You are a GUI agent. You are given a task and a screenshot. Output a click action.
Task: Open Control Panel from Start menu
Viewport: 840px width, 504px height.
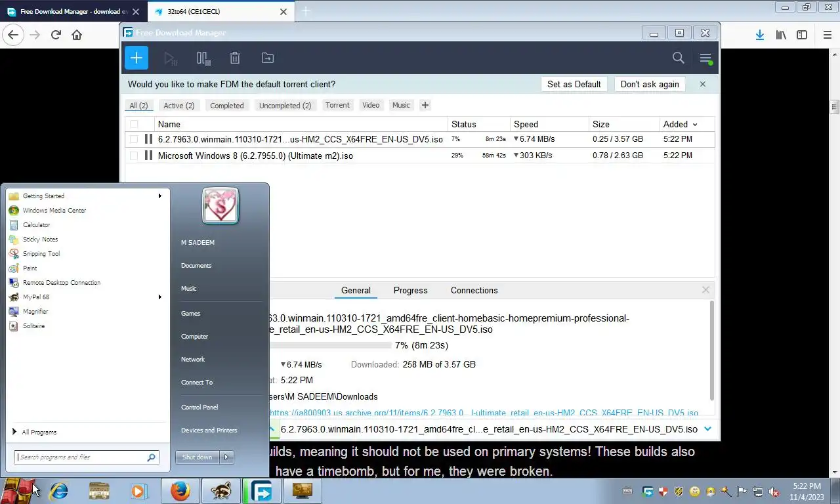(199, 407)
